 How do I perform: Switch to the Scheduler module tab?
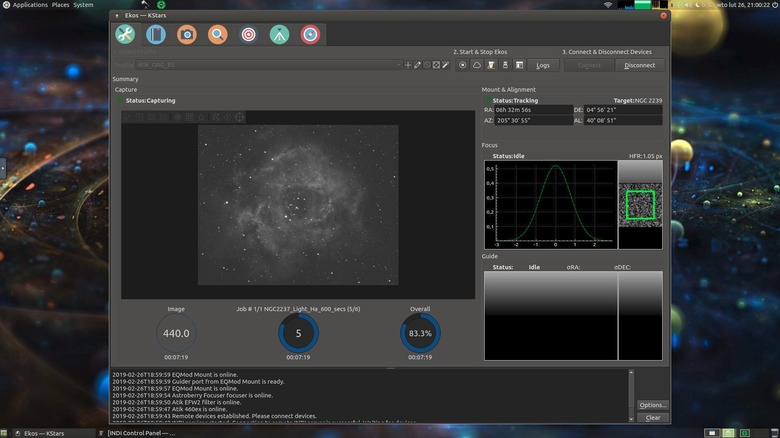[x=155, y=35]
